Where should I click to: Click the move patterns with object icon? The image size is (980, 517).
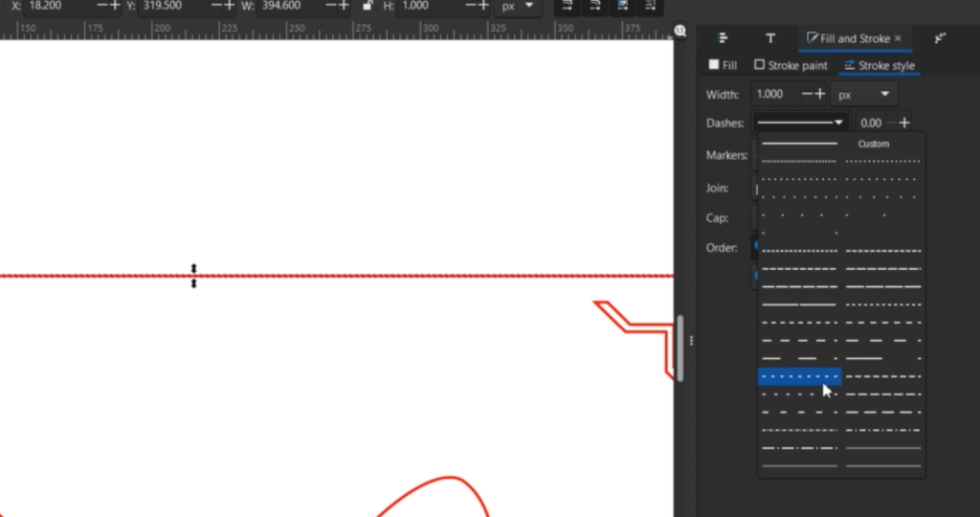coord(649,7)
